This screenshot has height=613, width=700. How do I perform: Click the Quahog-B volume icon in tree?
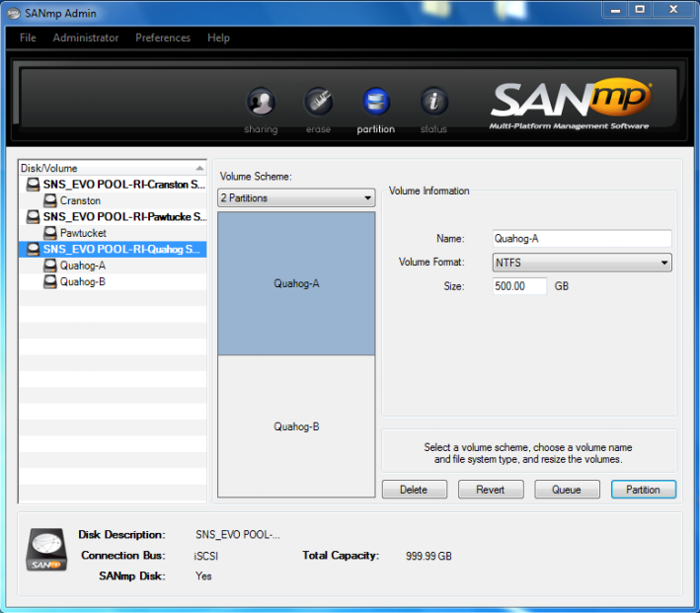(x=50, y=281)
